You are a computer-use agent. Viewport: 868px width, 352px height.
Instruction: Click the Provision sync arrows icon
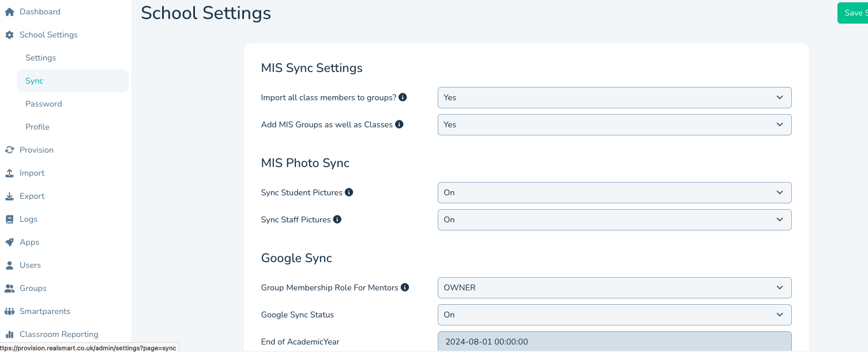(9, 150)
